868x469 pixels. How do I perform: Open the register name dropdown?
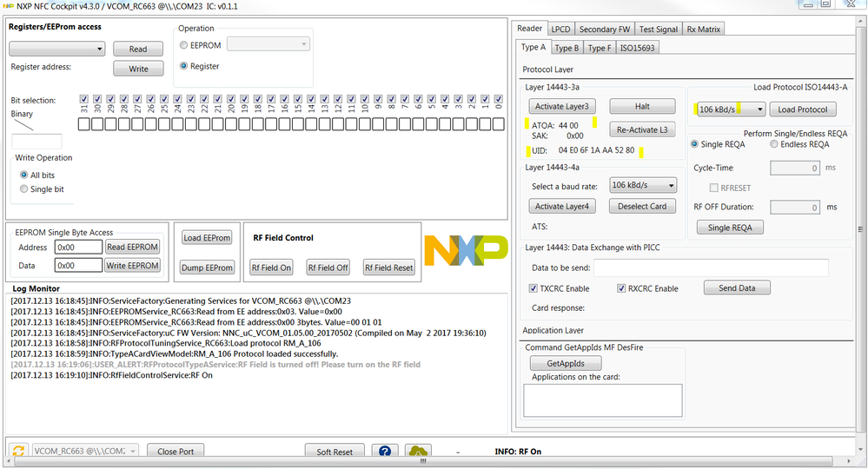tap(57, 49)
